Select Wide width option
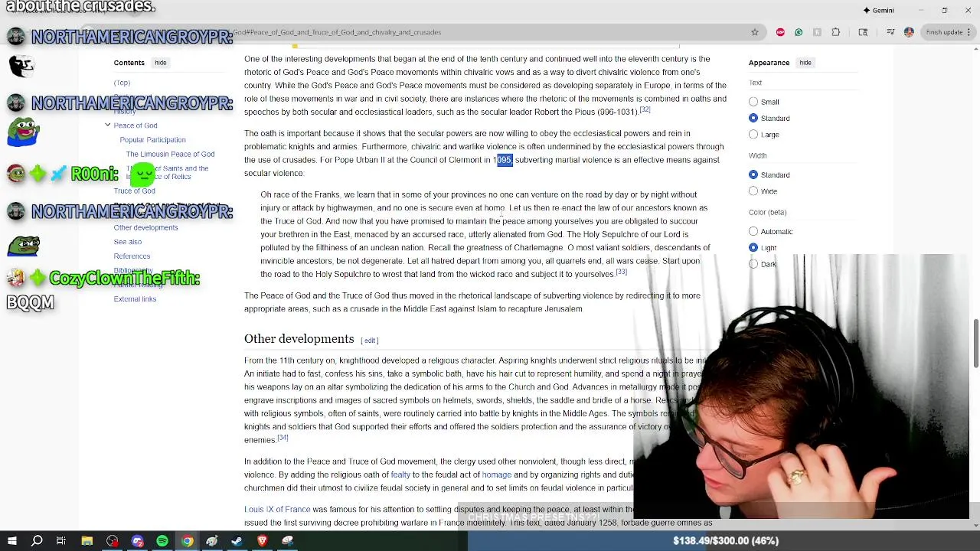The height and width of the screenshot is (551, 980). pos(753,191)
